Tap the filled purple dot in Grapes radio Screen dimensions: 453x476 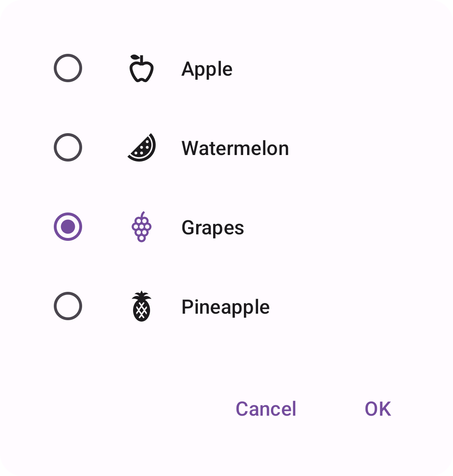[68, 227]
